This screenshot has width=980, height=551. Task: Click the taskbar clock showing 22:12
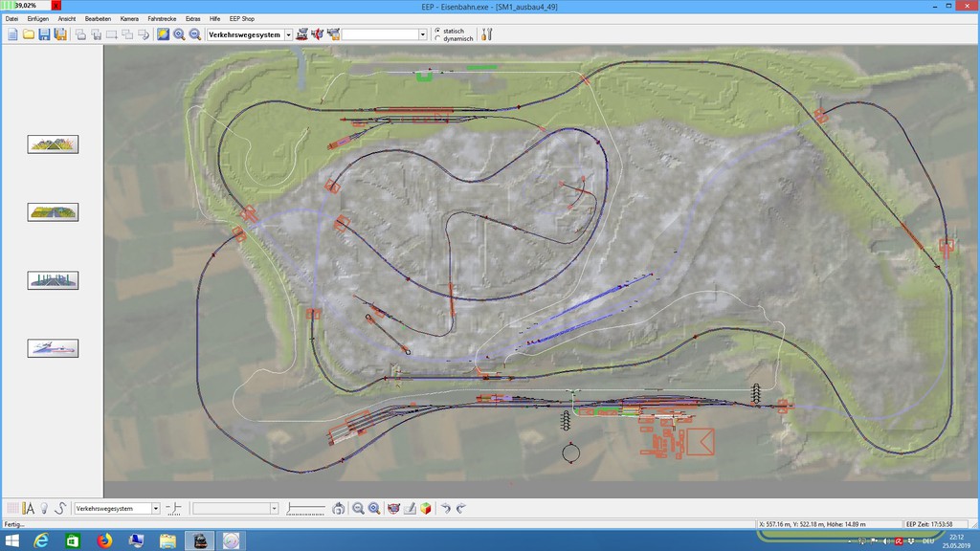(x=956, y=541)
